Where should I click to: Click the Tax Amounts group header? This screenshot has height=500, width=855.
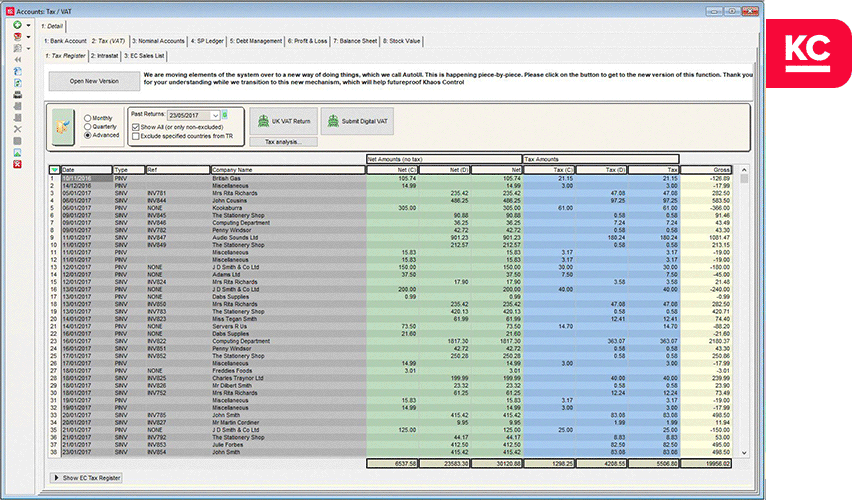601,159
